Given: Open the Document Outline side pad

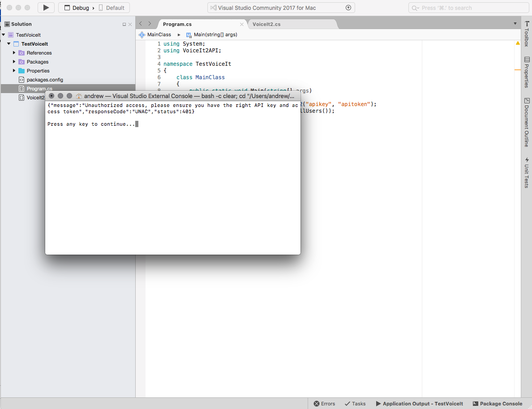Looking at the screenshot, I should (527, 122).
